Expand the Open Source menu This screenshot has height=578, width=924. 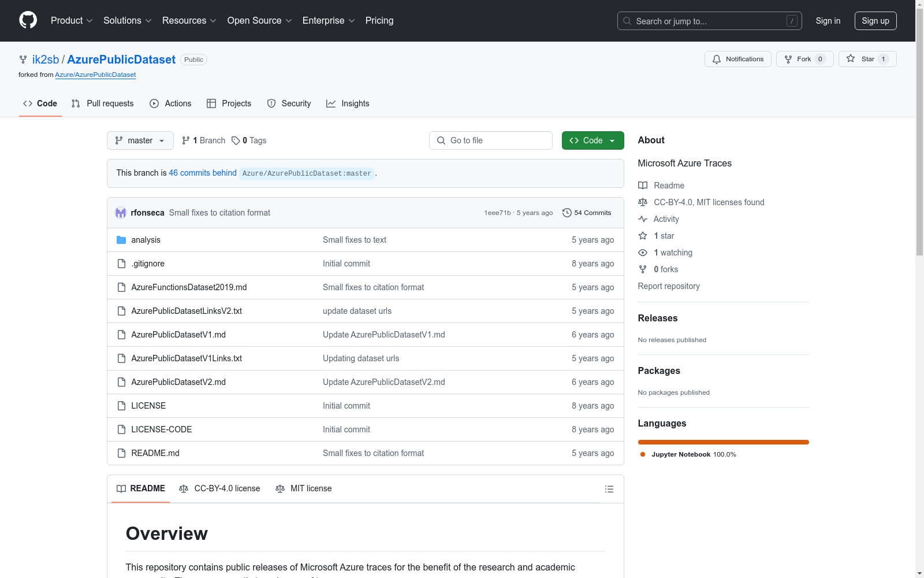click(x=260, y=21)
